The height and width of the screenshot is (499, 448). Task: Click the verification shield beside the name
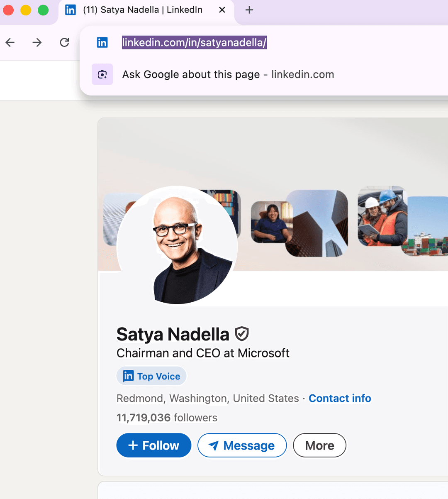[x=241, y=334]
